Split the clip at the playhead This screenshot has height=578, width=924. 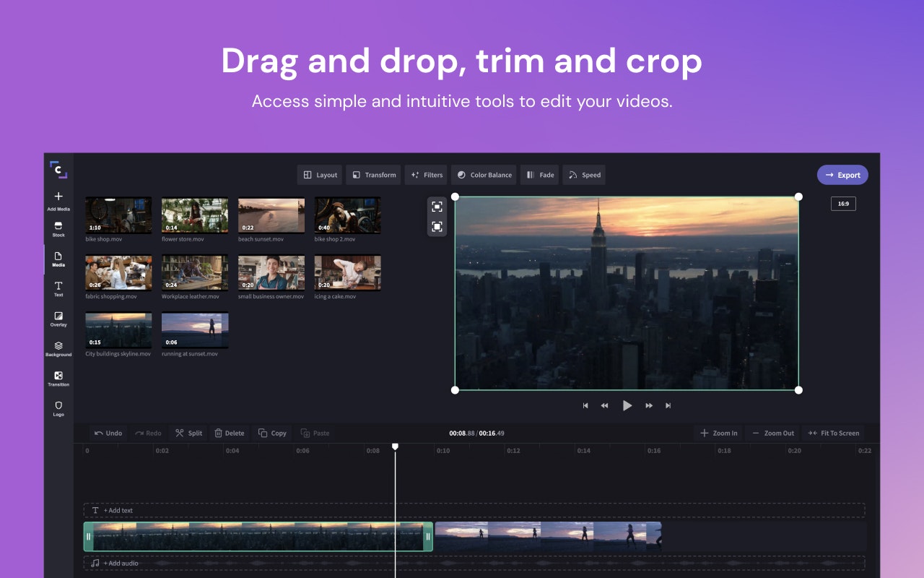[188, 433]
